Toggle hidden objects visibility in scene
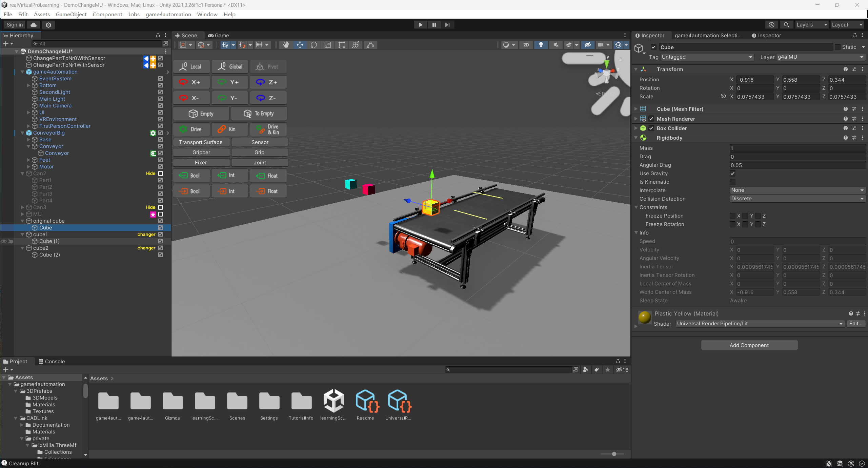Viewport: 868px width, 468px height. coord(588,45)
